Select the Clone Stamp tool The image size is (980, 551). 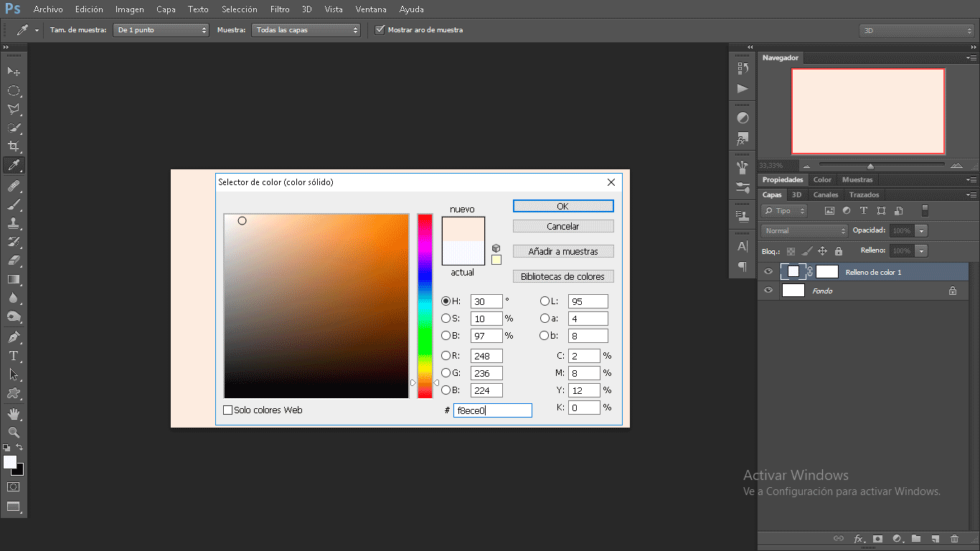[13, 223]
